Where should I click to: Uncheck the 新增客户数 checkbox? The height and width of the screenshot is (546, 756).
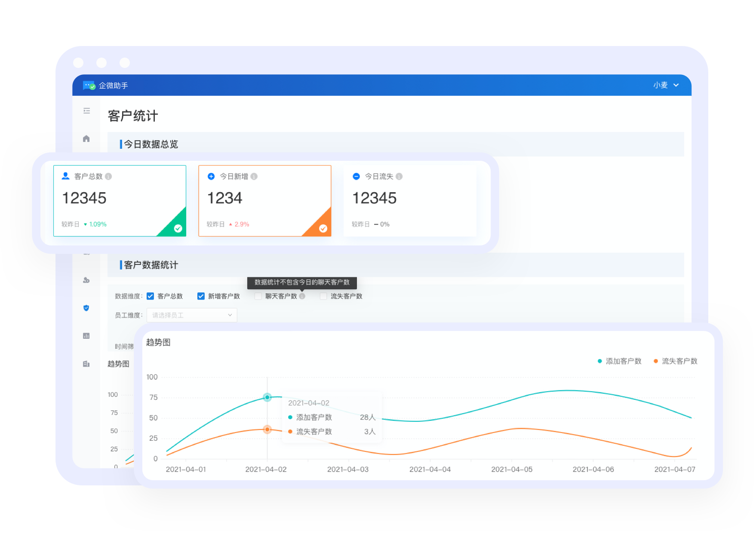(201, 296)
